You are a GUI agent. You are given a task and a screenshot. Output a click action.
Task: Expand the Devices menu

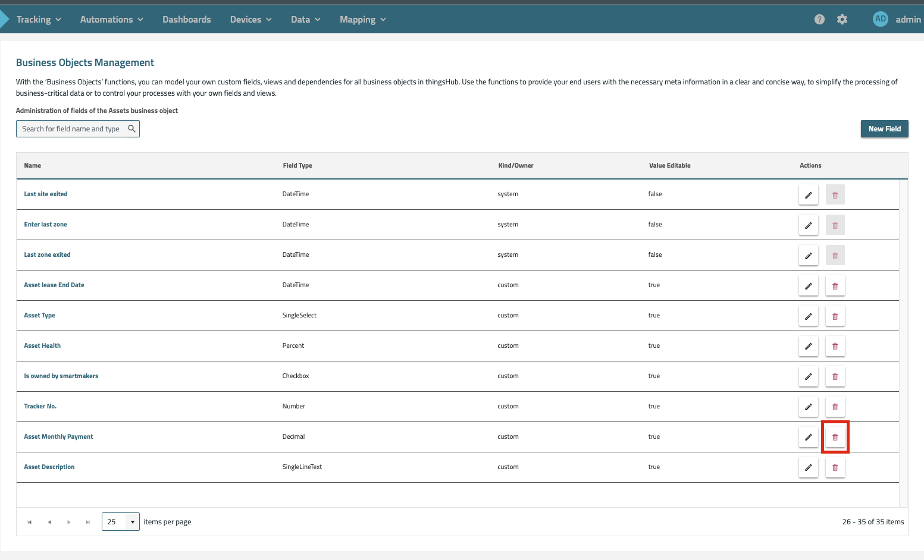[x=250, y=20]
